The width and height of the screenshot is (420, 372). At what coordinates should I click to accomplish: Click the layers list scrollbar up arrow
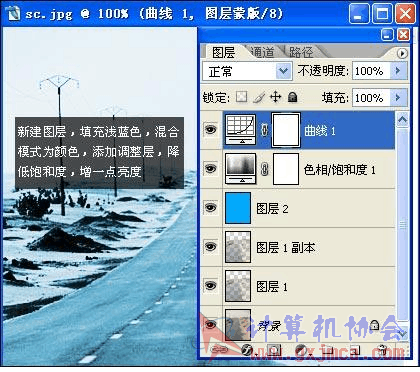pos(402,120)
